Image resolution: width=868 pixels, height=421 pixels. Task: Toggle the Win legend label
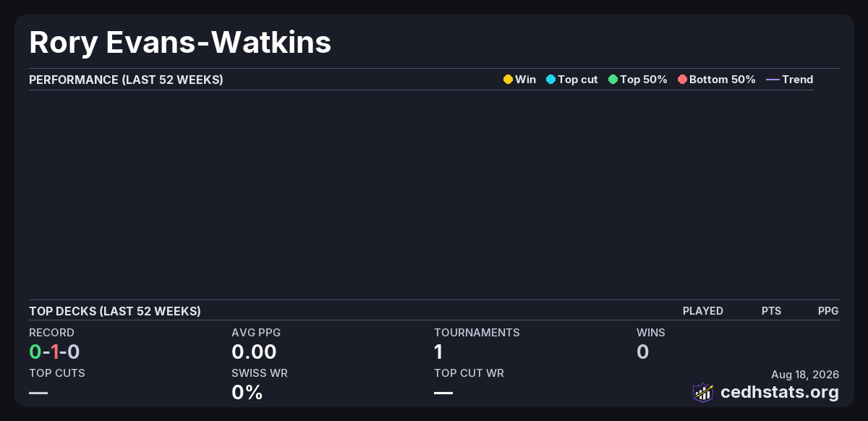[526, 80]
